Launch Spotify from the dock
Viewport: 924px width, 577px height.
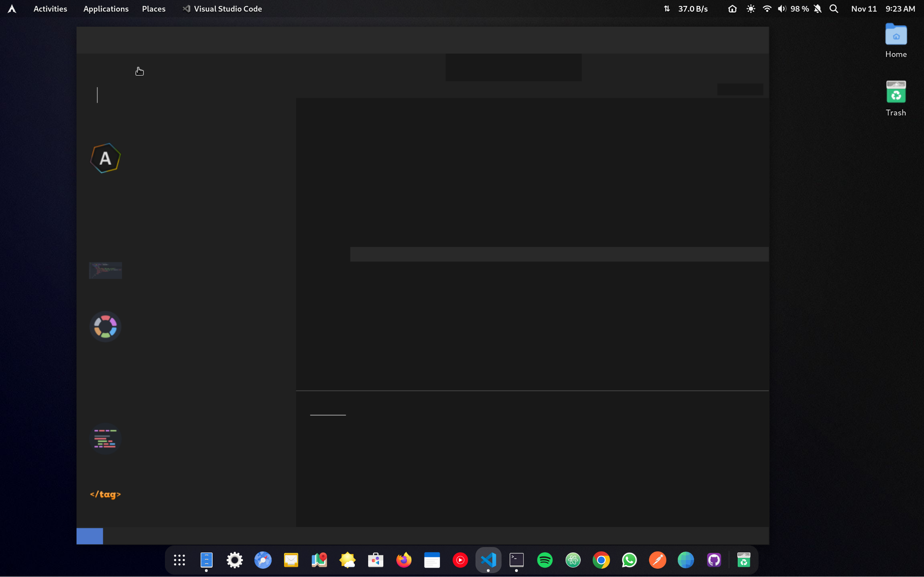545,560
